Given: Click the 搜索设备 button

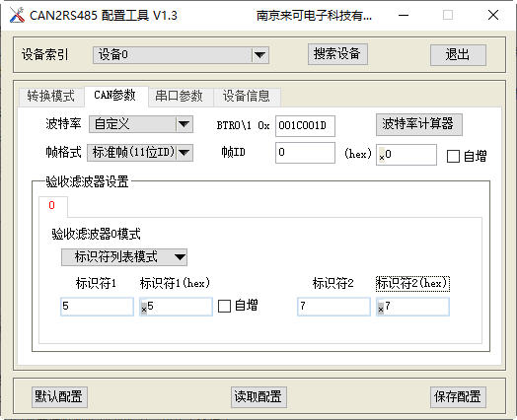Looking at the screenshot, I should tap(337, 54).
